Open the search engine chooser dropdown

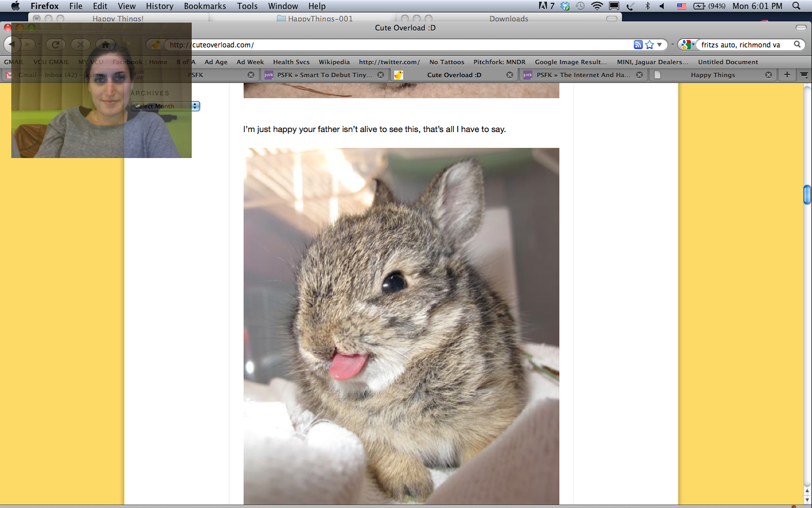coord(687,45)
